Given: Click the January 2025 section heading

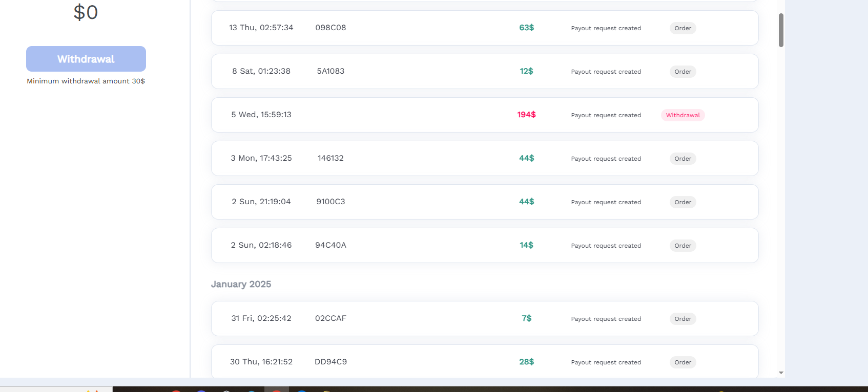Looking at the screenshot, I should click(x=241, y=284).
